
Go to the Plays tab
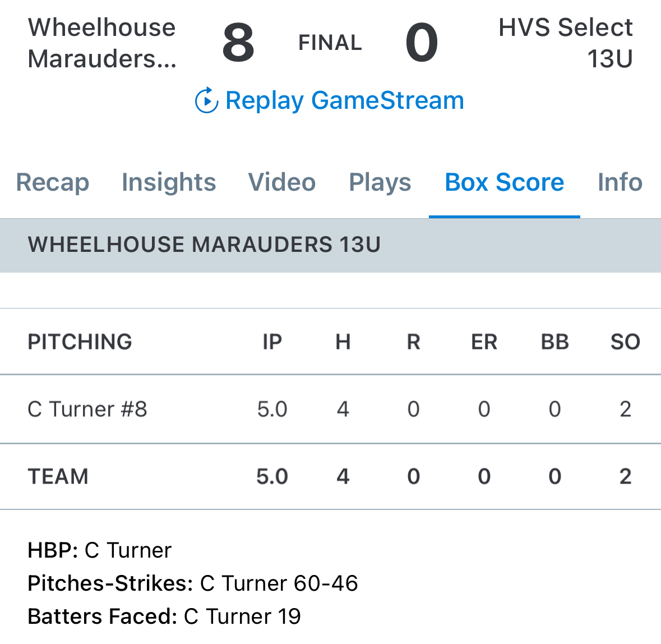tap(380, 182)
